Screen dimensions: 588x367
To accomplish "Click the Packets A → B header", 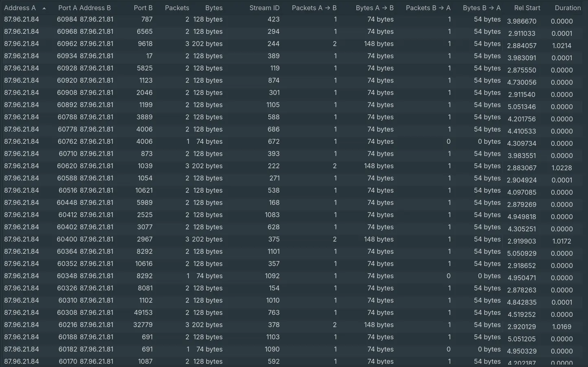I will (314, 8).
